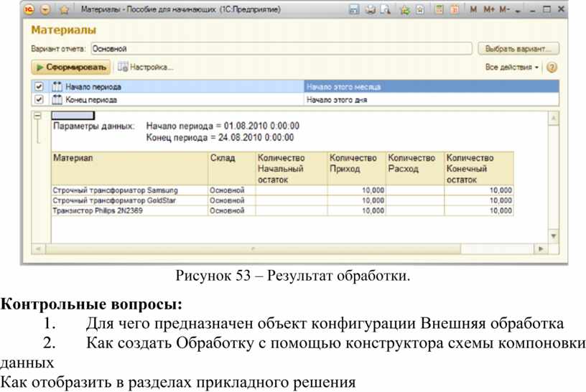Open Настройка settings
This screenshot has width=586, height=392.
tap(145, 67)
